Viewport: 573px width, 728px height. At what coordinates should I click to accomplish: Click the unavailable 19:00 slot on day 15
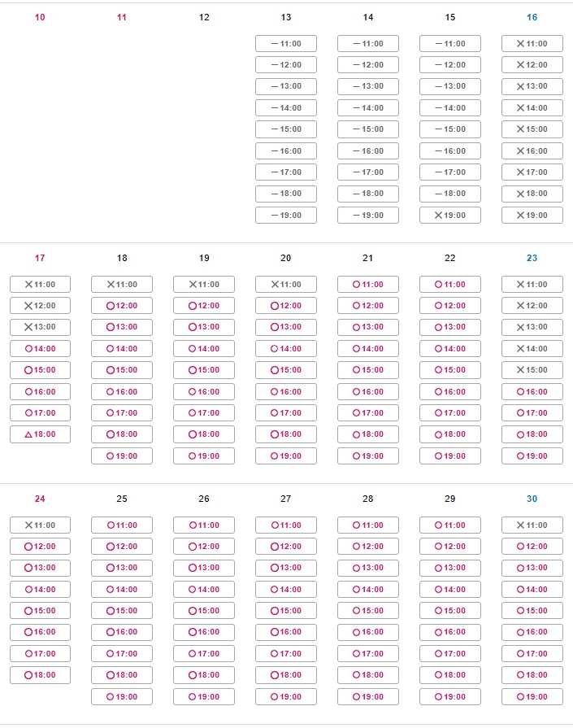point(450,216)
